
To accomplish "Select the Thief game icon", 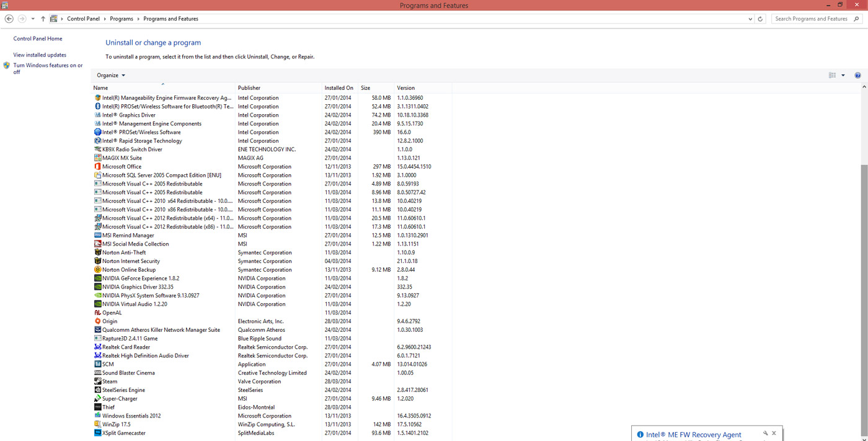I will coord(97,408).
